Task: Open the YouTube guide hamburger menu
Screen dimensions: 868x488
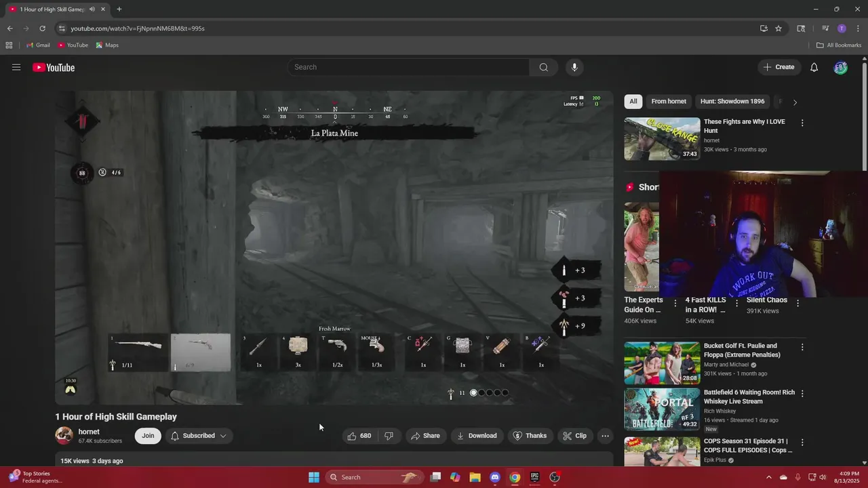Action: point(16,67)
